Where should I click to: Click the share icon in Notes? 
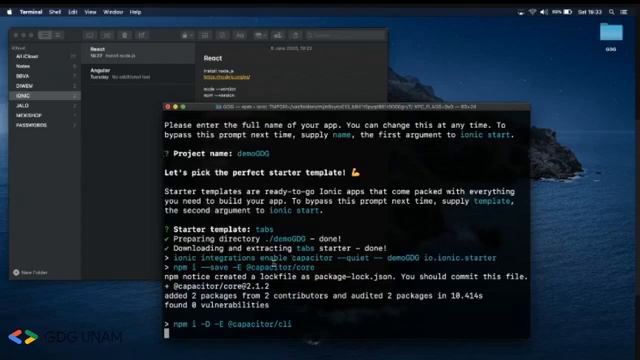295,36
